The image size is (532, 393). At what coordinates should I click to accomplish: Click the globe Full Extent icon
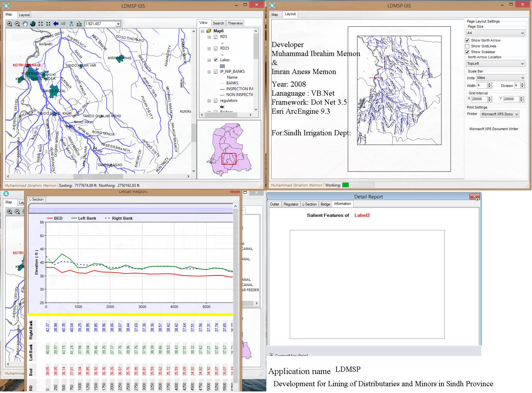click(33, 24)
